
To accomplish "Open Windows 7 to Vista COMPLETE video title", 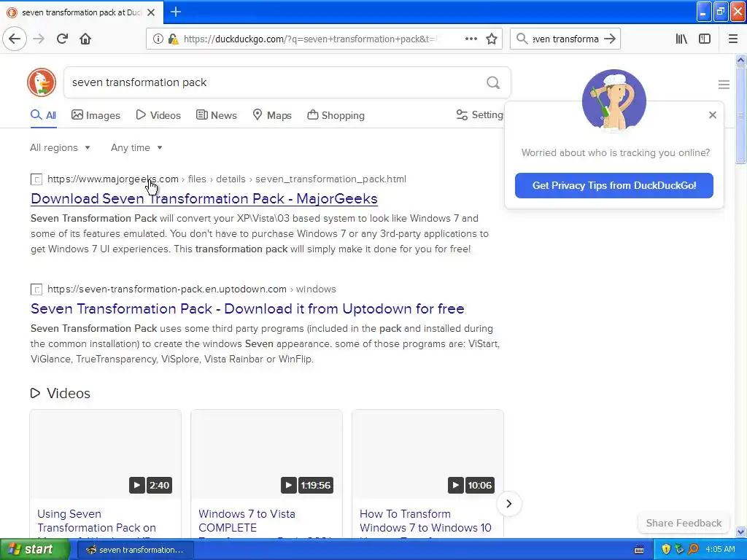I will click(x=247, y=521).
